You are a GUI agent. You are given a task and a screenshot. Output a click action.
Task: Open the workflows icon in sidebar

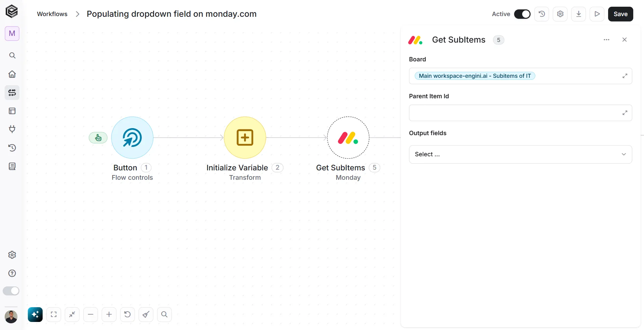12,93
